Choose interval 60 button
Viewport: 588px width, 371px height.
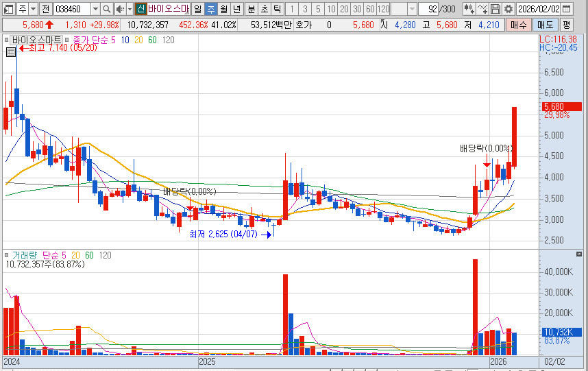click(x=370, y=9)
